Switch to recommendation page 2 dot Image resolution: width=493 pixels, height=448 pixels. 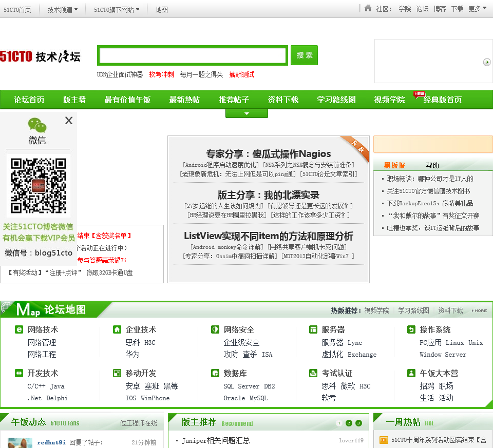[349, 423]
